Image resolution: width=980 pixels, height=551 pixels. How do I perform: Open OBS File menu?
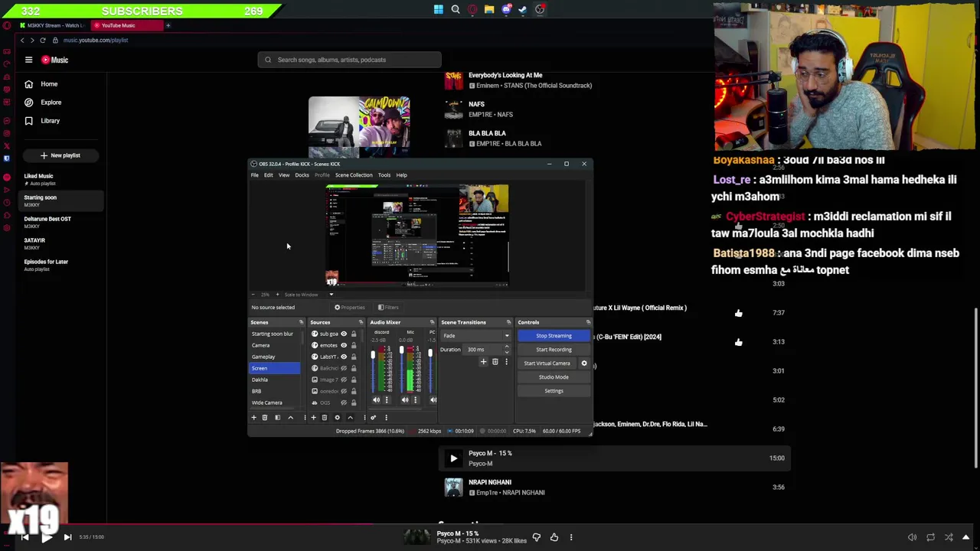tap(255, 175)
